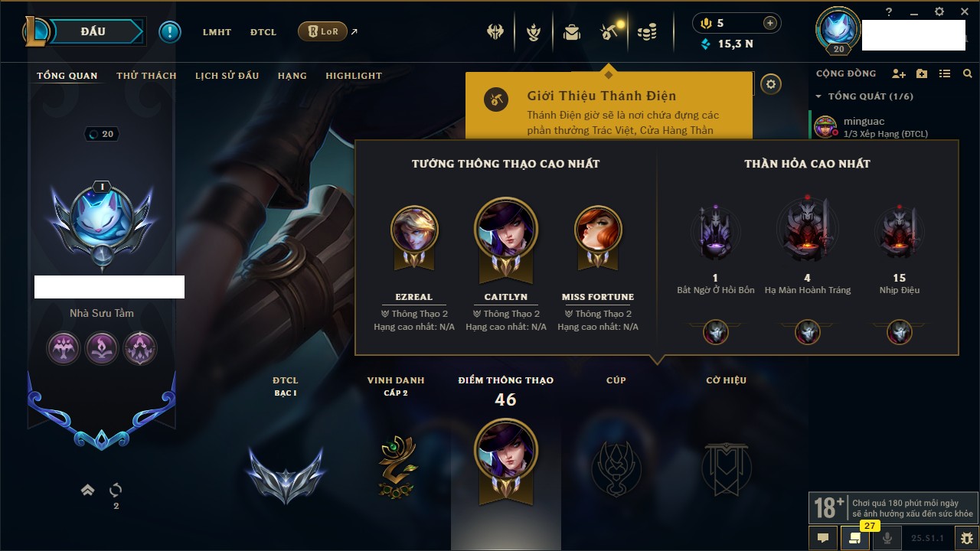This screenshot has height=551, width=980.
Task: Open the missions window with 27 badge
Action: coord(855,537)
